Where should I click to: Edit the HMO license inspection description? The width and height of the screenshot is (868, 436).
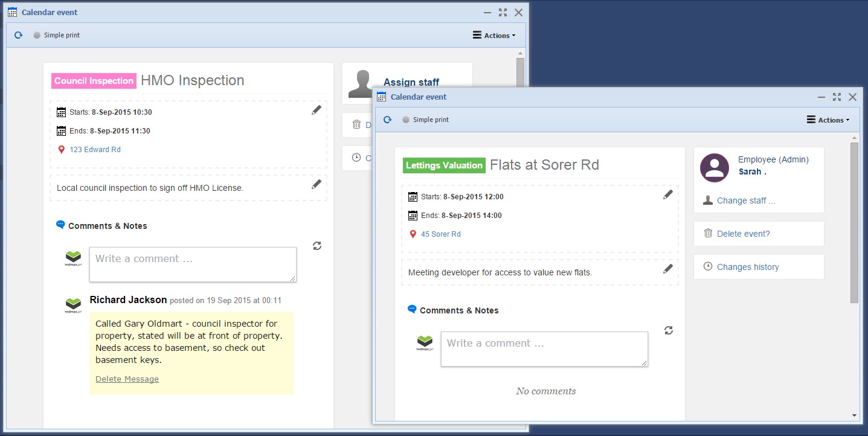point(316,184)
